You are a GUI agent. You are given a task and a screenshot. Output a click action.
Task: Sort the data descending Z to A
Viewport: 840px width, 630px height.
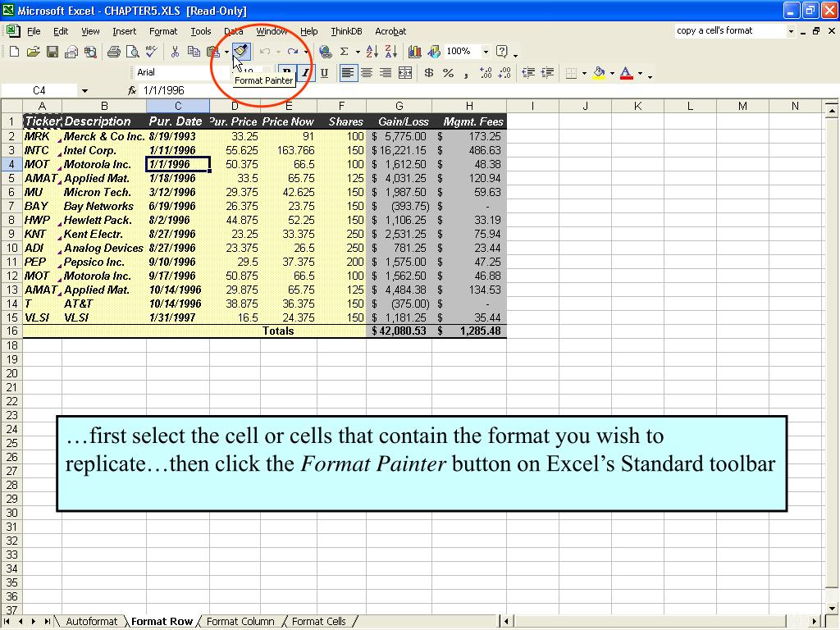(391, 52)
